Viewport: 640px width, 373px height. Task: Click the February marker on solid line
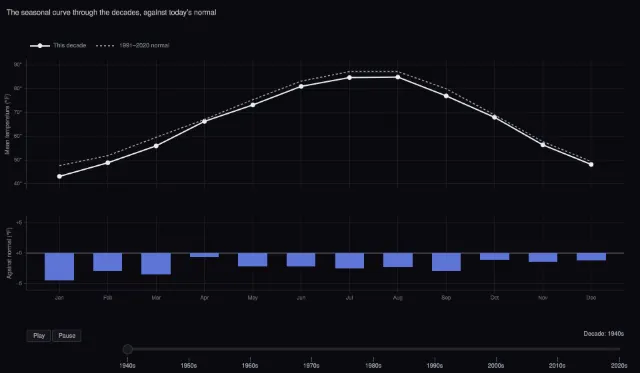click(108, 163)
